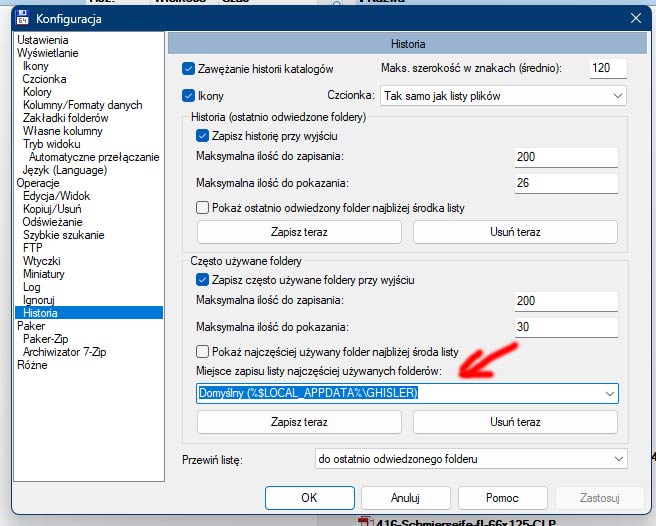The image size is (656, 526).
Task: Open Tryb widoku settings page
Action: 52,144
